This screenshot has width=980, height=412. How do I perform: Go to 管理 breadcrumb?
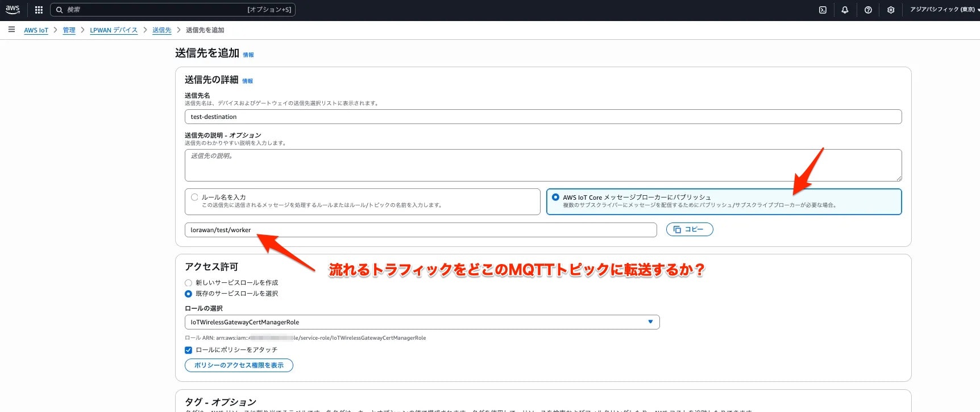click(x=69, y=30)
